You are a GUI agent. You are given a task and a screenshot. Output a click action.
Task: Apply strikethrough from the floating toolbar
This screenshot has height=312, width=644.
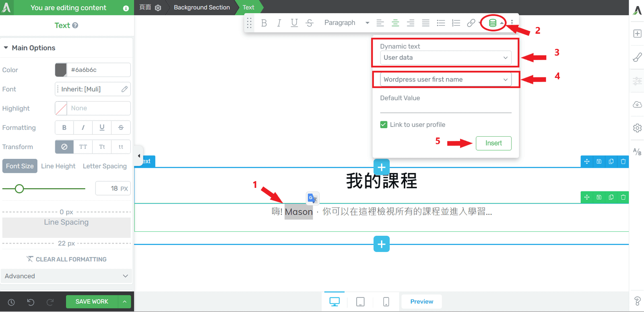pyautogui.click(x=310, y=23)
